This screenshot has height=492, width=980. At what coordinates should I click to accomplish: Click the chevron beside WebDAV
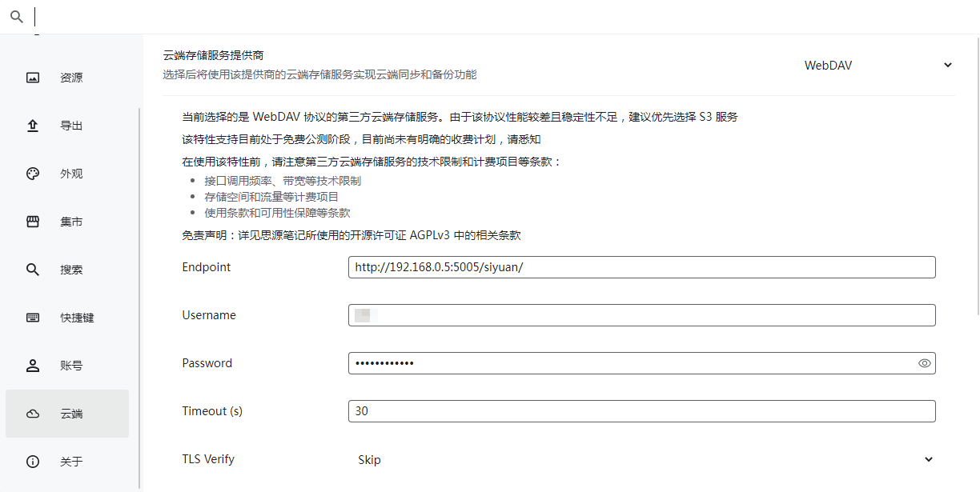click(947, 66)
